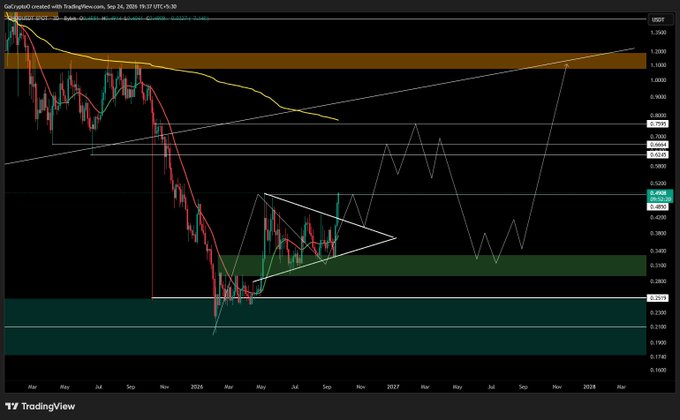Screen dimensions: 680x420
Task: Click the 0.1740 price axis value
Action: (x=658, y=357)
